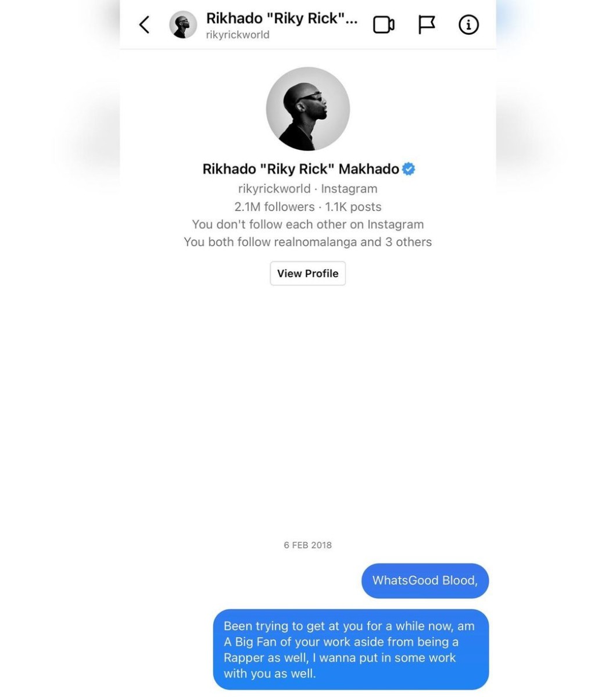The width and height of the screenshot is (616, 697).
Task: Tap rikyrickworld username under the header title
Action: 238,35
